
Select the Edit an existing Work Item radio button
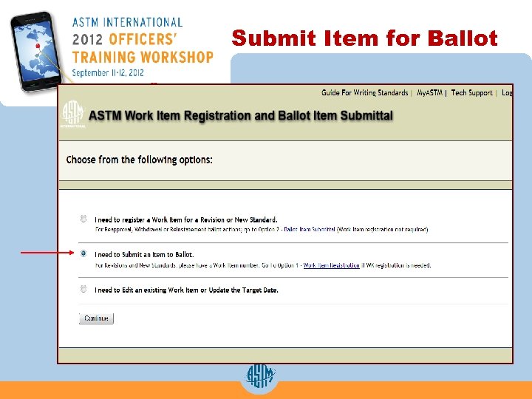(x=83, y=289)
